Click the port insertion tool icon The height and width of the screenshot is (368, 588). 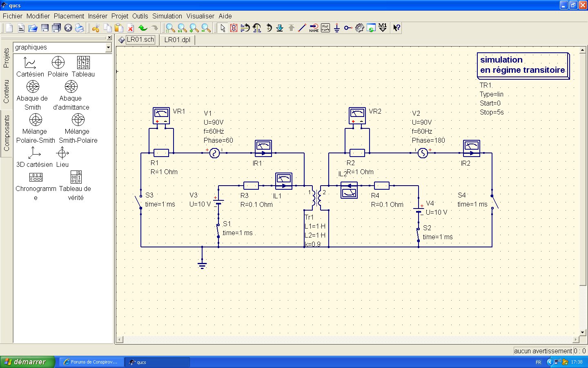click(348, 28)
